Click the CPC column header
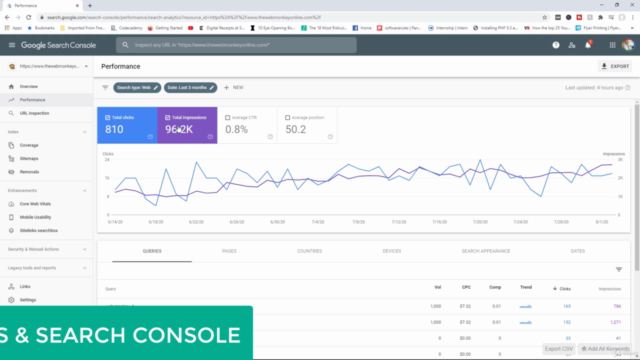Screen dimensions: 640x360 click(x=466, y=287)
